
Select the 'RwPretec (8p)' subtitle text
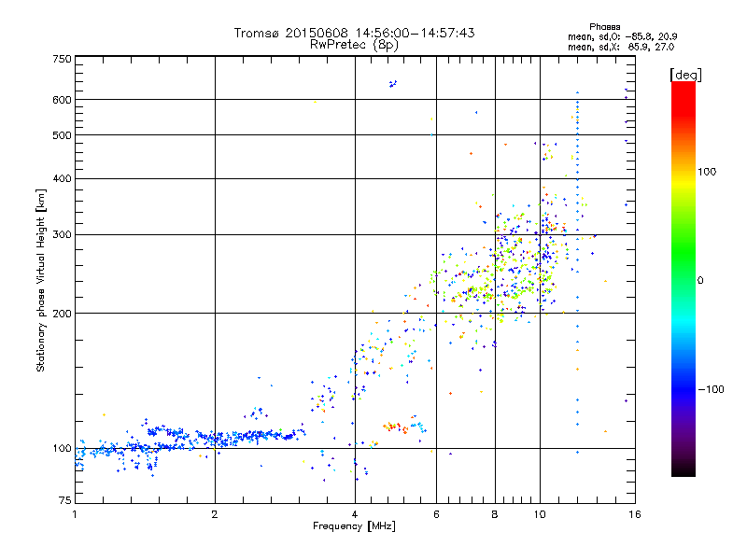tap(354, 45)
